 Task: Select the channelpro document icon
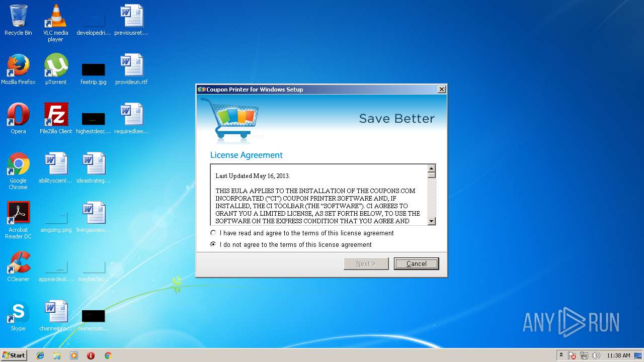pos(56,316)
